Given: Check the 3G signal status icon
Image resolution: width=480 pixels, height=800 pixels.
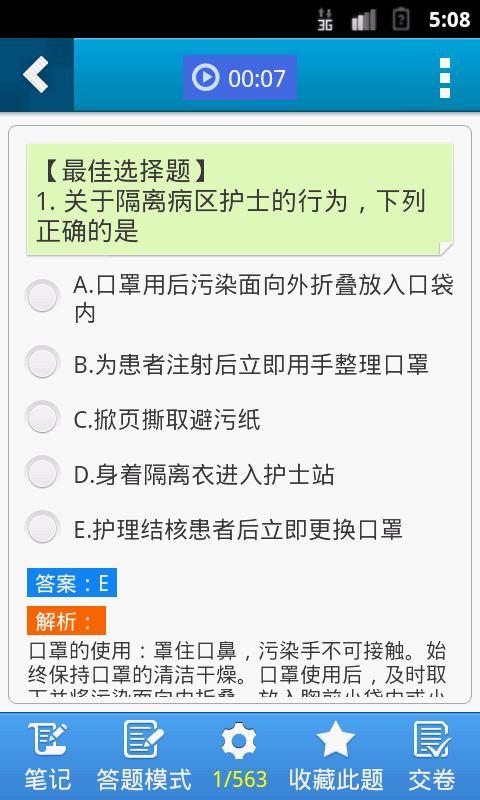Looking at the screenshot, I should tap(325, 19).
